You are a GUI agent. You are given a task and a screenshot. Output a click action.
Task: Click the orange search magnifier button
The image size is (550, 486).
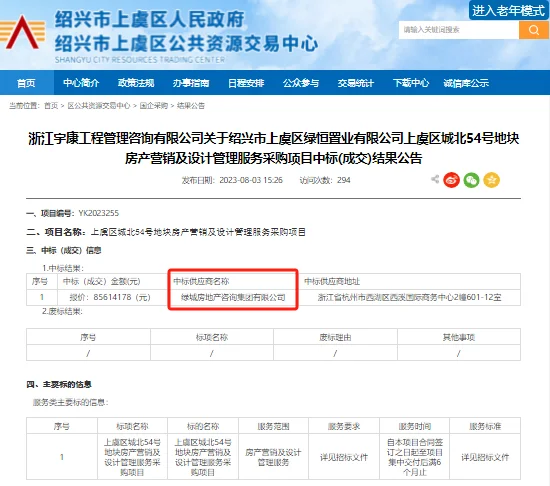(x=534, y=30)
